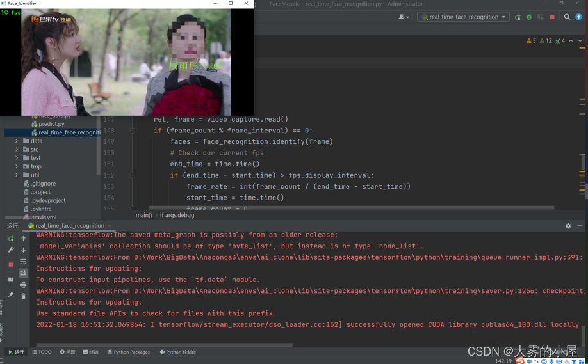This screenshot has width=588, height=364.
Task: Stop process in the Run panel
Action: pyautogui.click(x=11, y=264)
